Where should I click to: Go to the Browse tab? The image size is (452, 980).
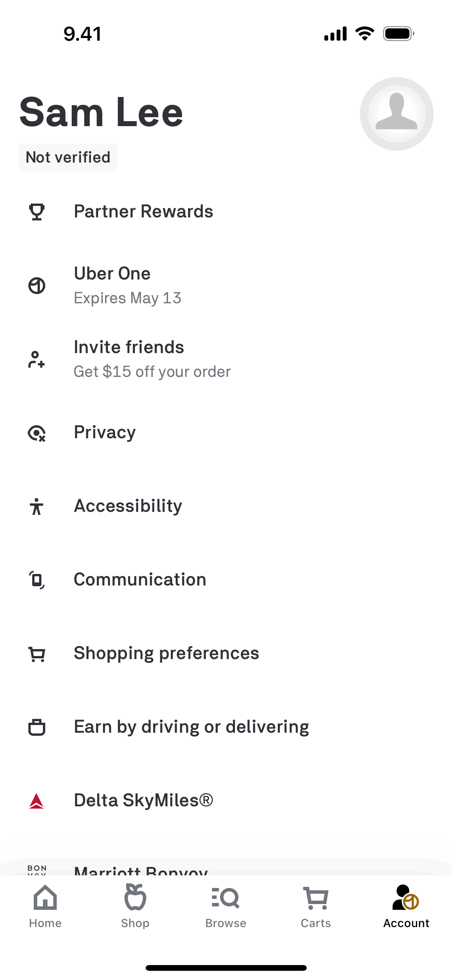click(x=226, y=906)
